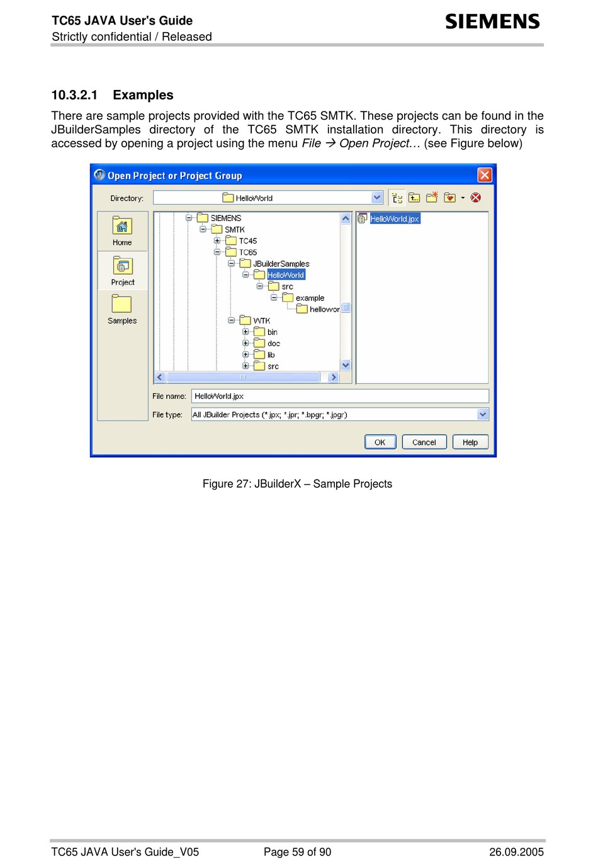Open the Directory combo box dropdown
This screenshot has height=868, width=598.
pos(377,198)
